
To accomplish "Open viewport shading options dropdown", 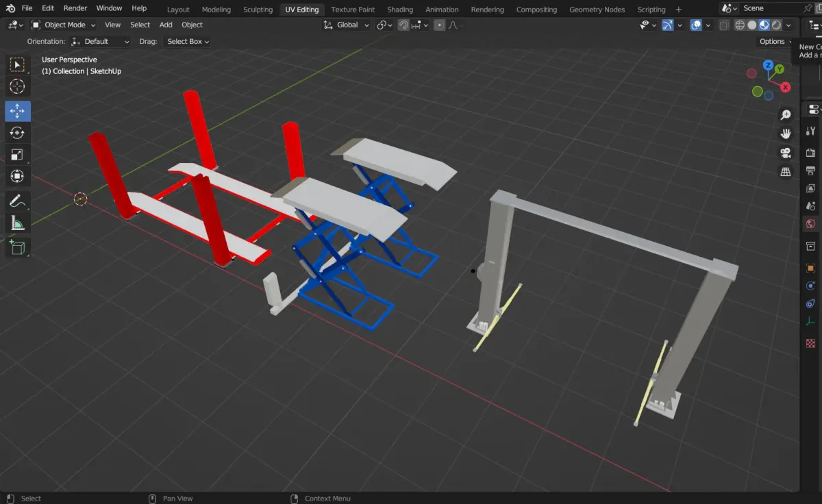I will click(788, 25).
